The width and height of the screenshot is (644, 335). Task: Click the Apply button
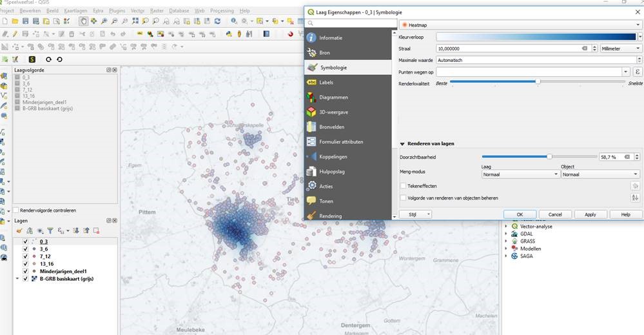pos(590,214)
